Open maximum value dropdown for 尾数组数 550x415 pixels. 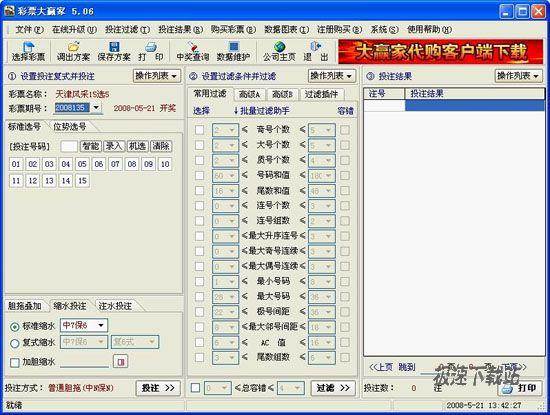(328, 357)
